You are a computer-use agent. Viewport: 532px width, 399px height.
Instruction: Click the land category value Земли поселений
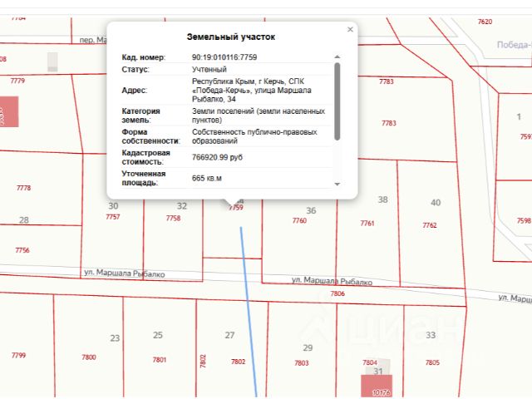coord(259,116)
